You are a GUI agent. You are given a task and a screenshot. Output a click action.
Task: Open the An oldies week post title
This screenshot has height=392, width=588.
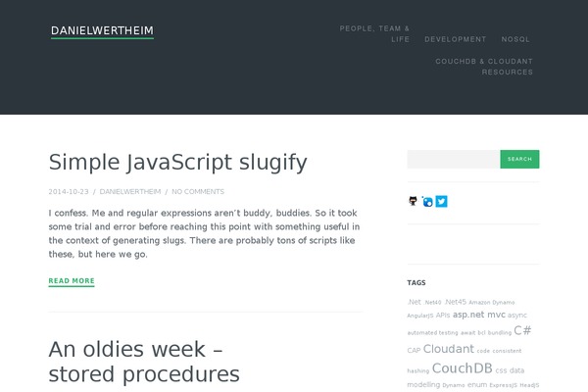(x=144, y=362)
